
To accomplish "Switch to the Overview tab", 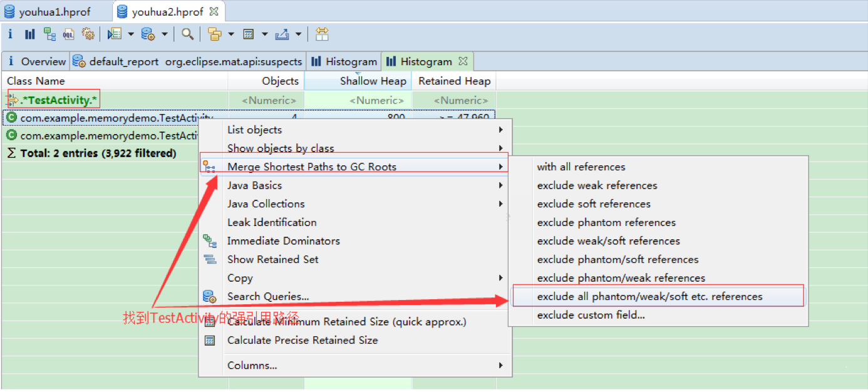I will click(x=36, y=61).
